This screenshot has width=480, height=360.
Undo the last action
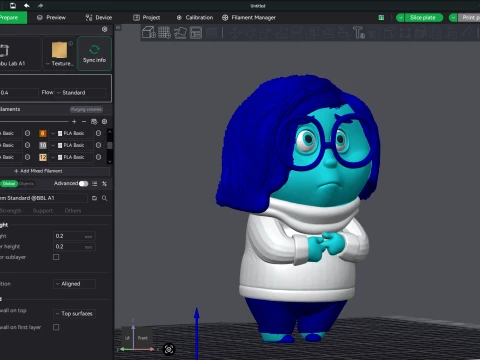point(27,5)
